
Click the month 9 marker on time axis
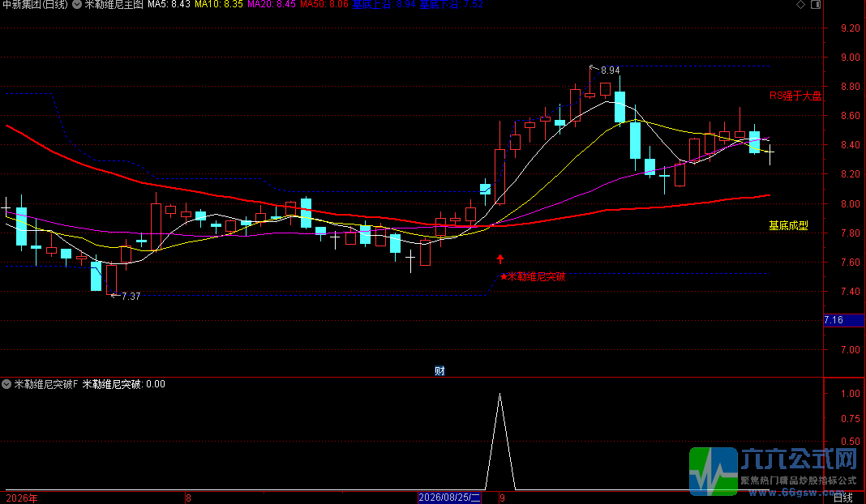click(x=502, y=498)
